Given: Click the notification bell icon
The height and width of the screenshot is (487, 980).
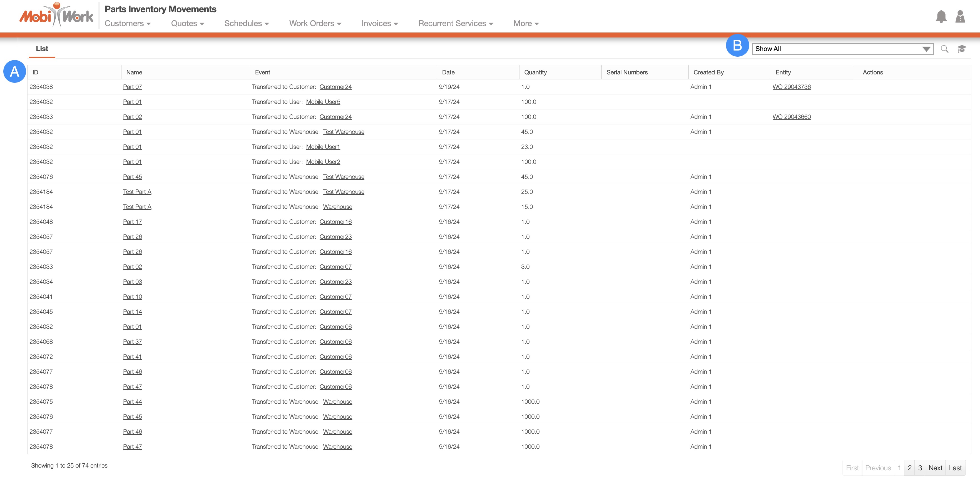Looking at the screenshot, I should coord(941,17).
